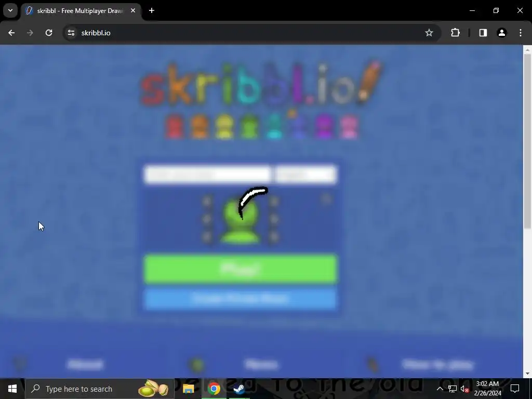View site information for skribbl.io

point(71,33)
